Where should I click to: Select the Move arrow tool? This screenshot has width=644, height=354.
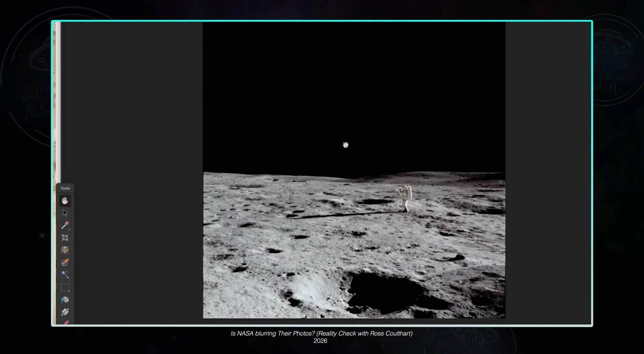click(x=65, y=213)
